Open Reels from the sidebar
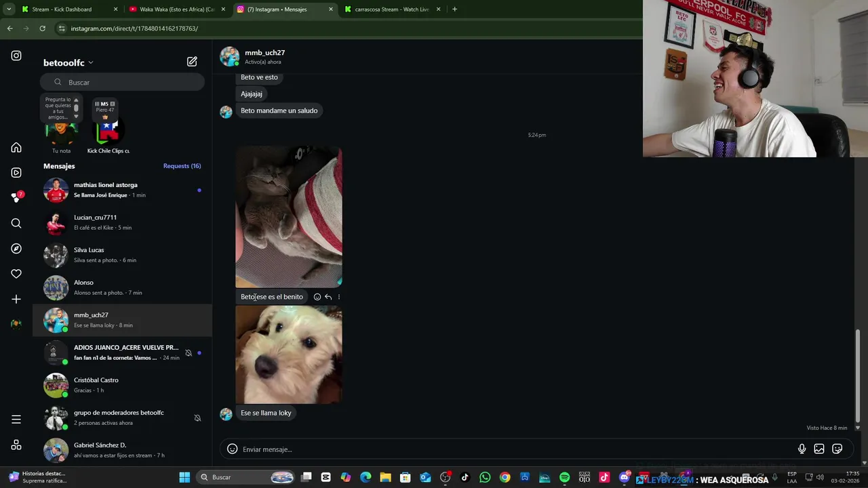 click(16, 173)
